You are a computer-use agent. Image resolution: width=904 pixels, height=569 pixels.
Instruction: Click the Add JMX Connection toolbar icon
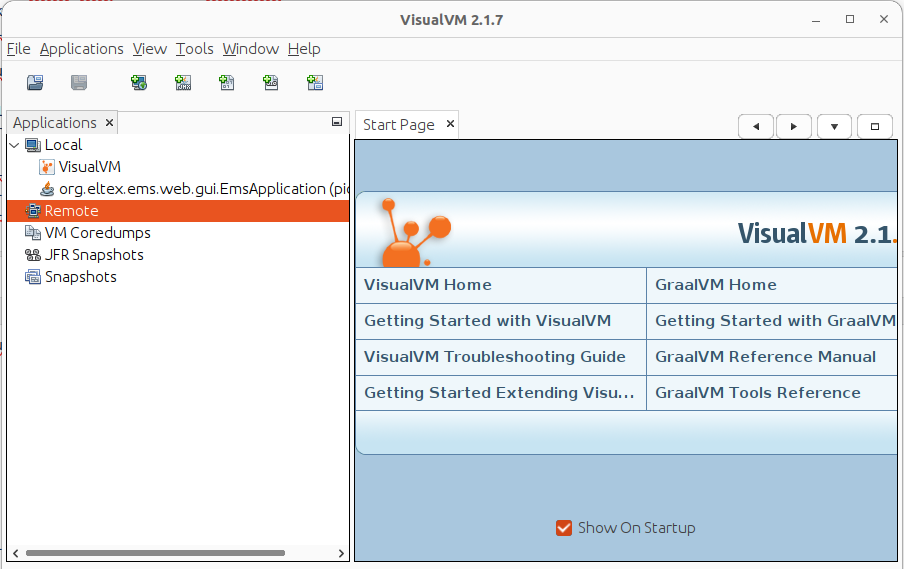click(x=183, y=82)
